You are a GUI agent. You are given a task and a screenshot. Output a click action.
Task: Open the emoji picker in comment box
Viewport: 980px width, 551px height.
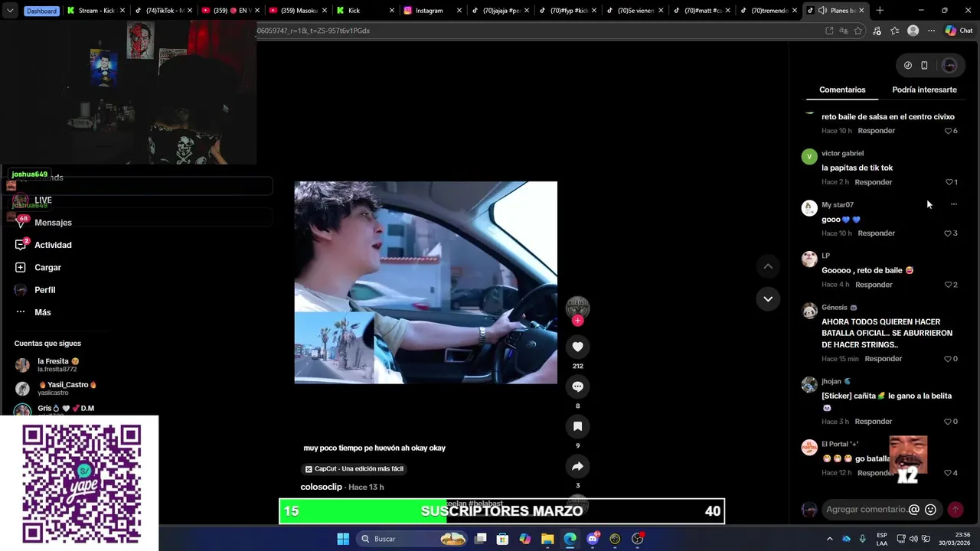coord(930,510)
